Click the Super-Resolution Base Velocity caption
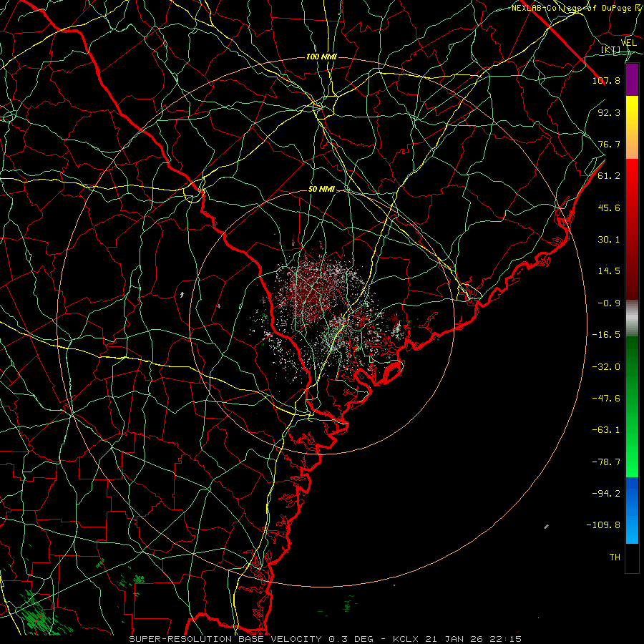This screenshot has width=644, height=644. click(326, 639)
